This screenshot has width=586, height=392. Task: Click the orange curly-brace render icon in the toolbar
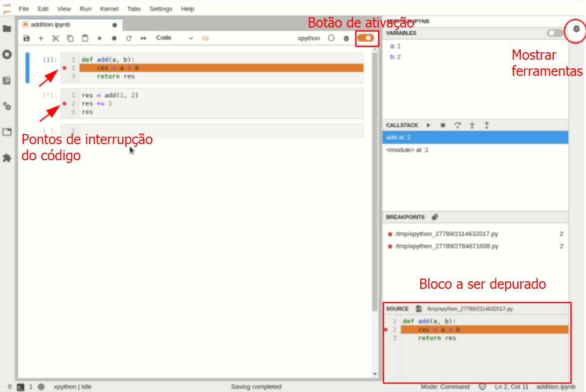(x=205, y=38)
